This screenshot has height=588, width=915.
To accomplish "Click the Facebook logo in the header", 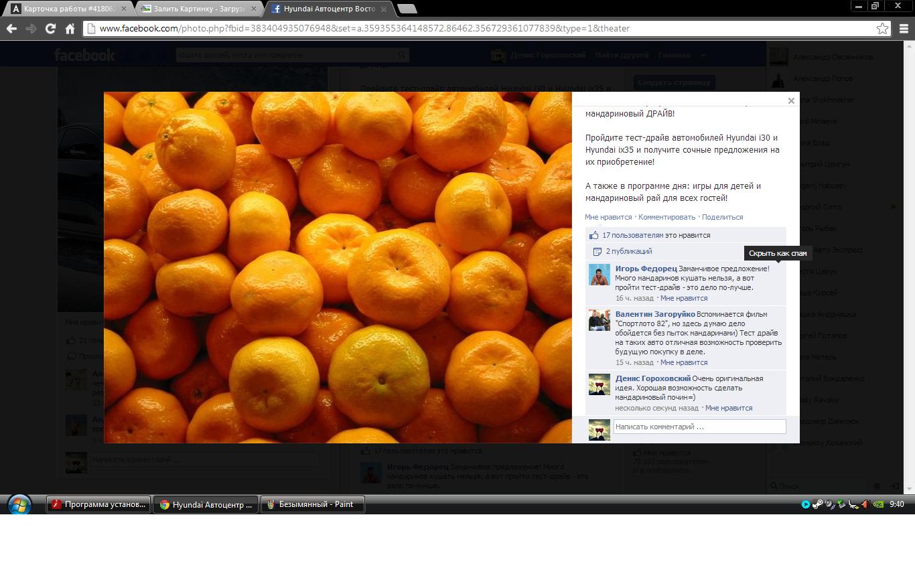I will (x=84, y=55).
